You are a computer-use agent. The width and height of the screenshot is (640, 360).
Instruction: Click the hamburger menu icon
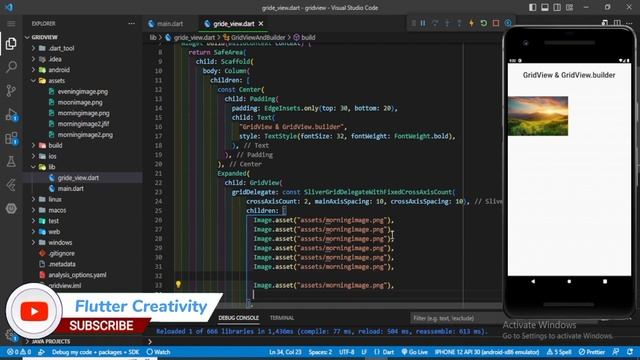point(11,24)
